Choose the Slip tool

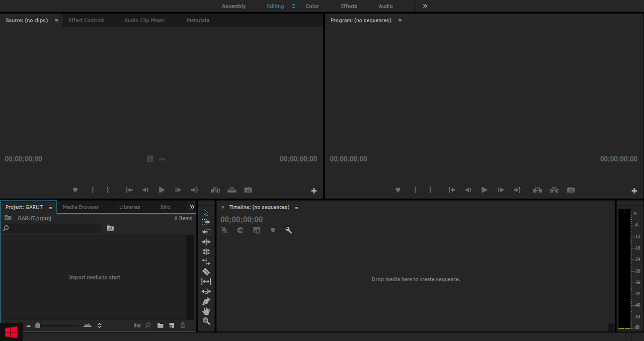click(206, 282)
